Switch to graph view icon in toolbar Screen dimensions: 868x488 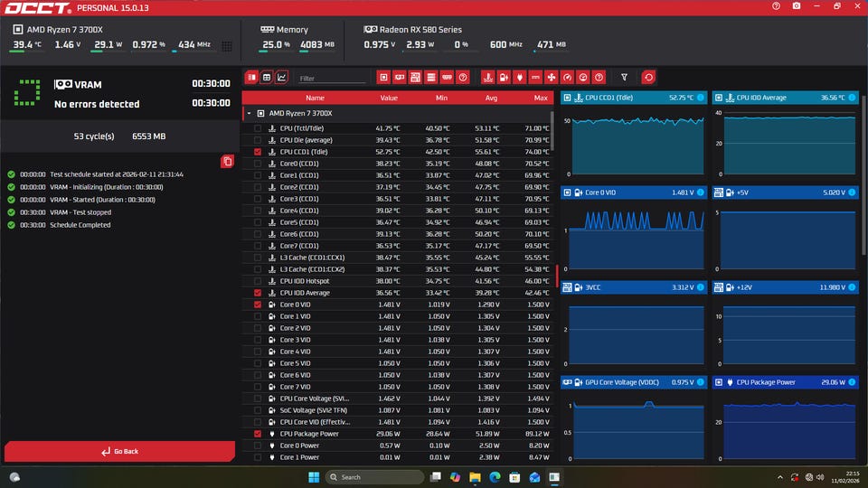pos(282,78)
